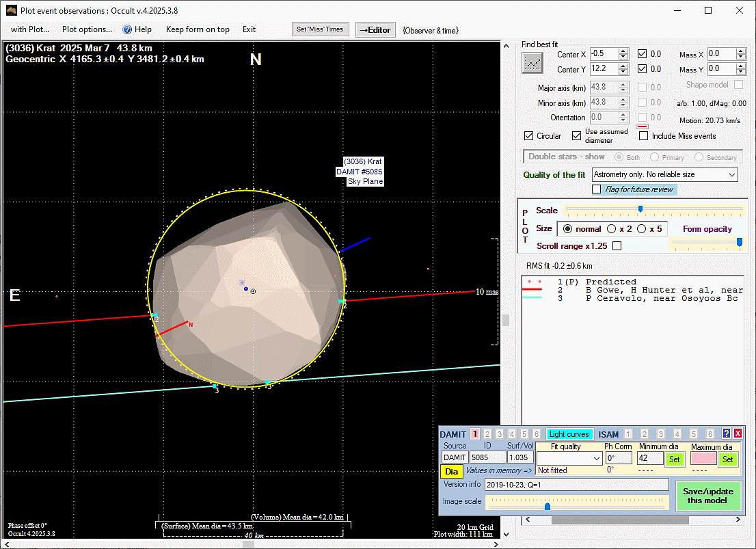
Task: Enable Include Miss events checkbox
Action: (x=644, y=136)
